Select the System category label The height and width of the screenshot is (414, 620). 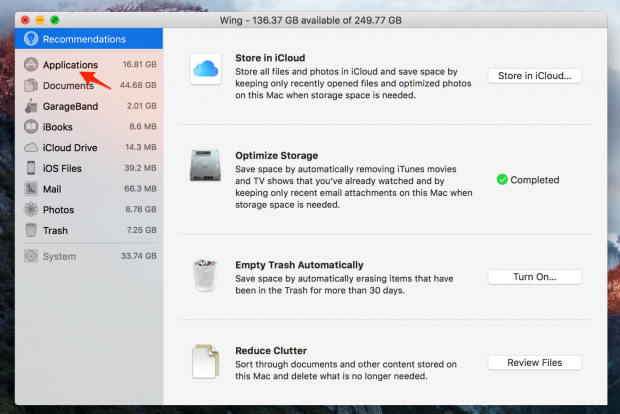pos(59,256)
